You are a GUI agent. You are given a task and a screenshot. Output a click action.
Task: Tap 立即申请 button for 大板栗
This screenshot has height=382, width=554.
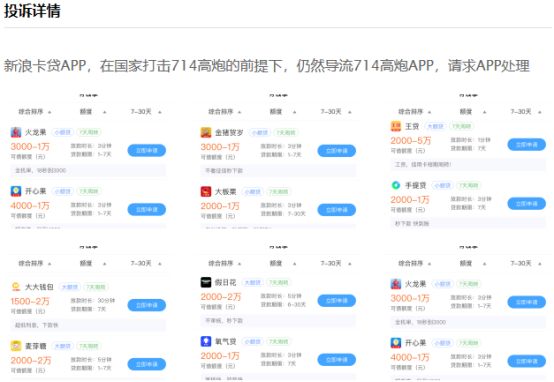[337, 210]
